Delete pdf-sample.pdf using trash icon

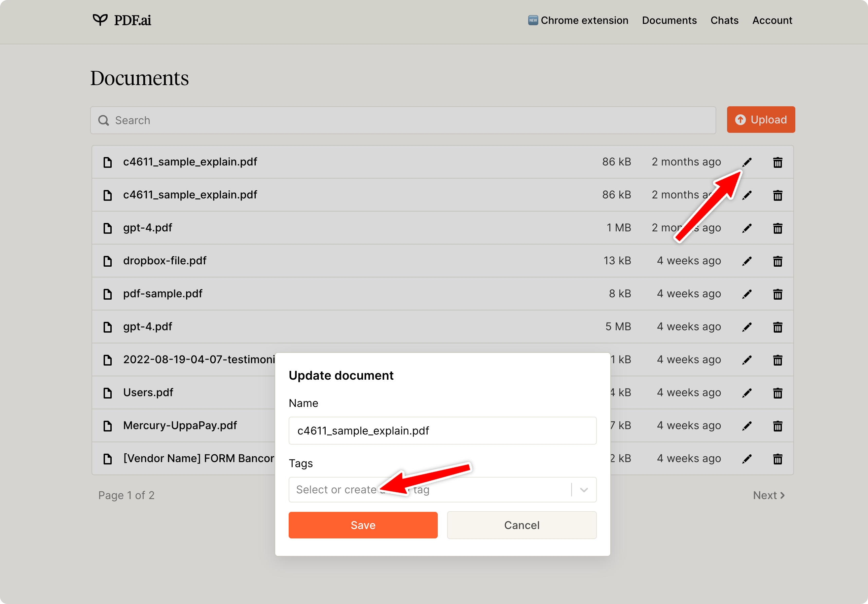[777, 294]
